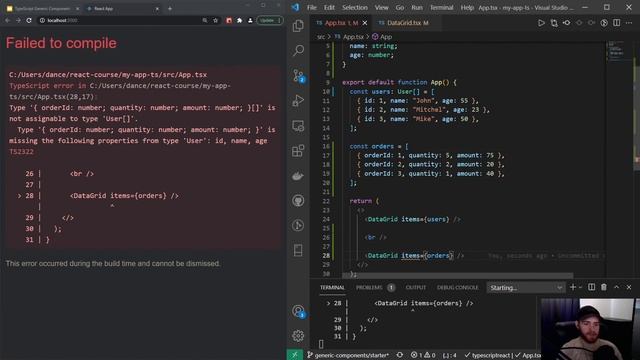Click the src breadcrumb segment
This screenshot has width=640, height=360.
321,37
